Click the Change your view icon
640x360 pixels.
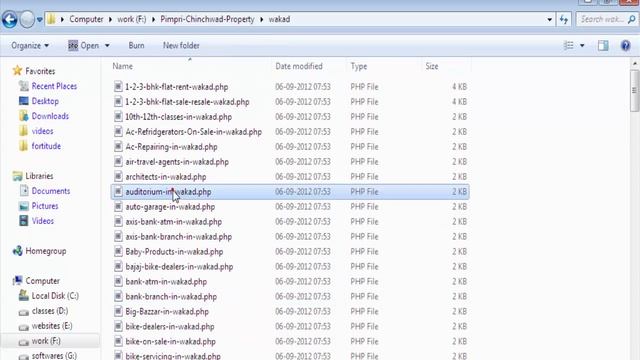pos(568,45)
